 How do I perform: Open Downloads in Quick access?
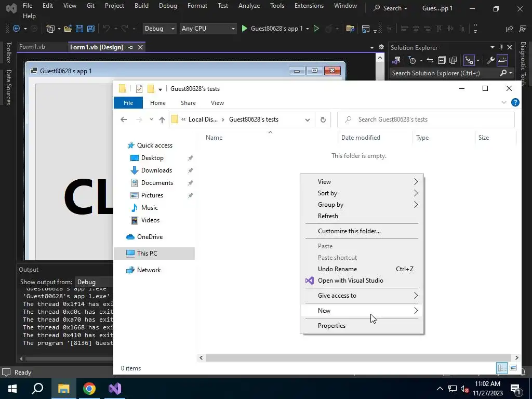(156, 170)
